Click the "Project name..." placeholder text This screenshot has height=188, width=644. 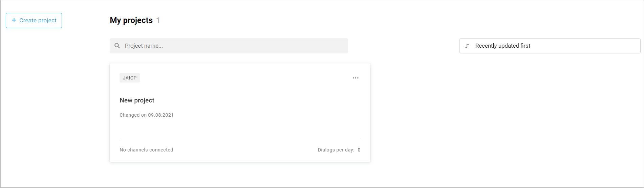point(144,46)
